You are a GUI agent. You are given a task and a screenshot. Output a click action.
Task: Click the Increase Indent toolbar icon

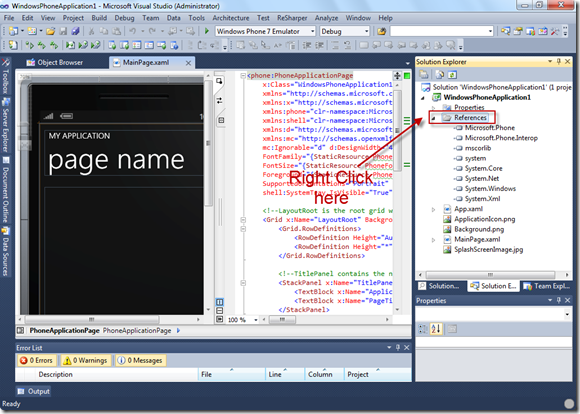319,45
